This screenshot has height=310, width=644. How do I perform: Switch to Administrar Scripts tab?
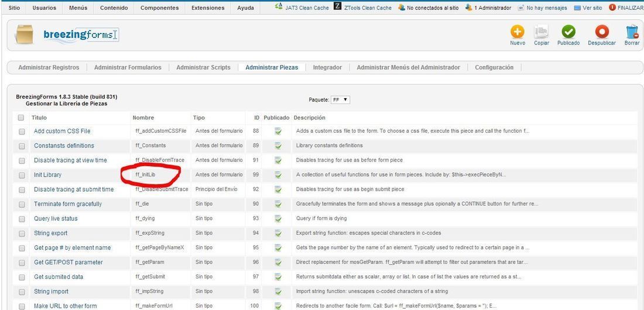tap(203, 67)
